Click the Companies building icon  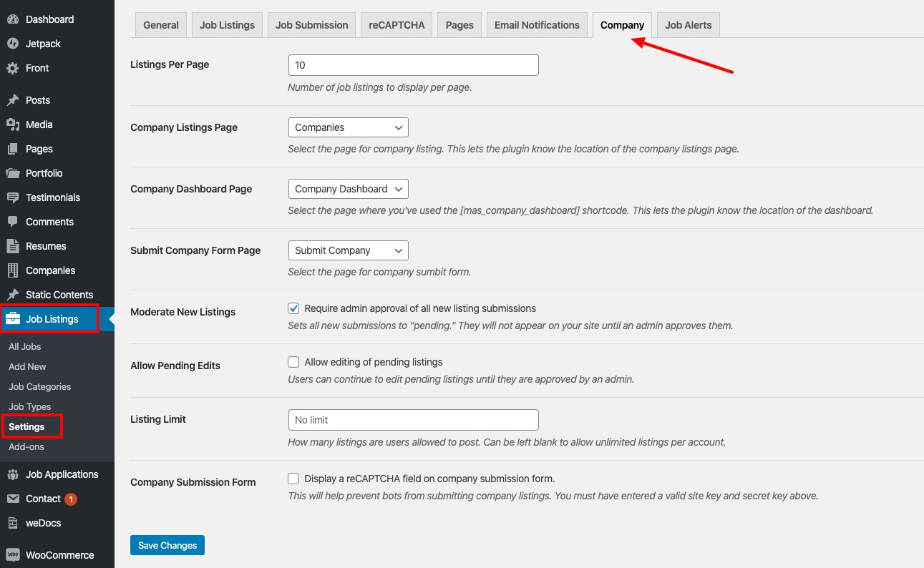pyautogui.click(x=12, y=270)
